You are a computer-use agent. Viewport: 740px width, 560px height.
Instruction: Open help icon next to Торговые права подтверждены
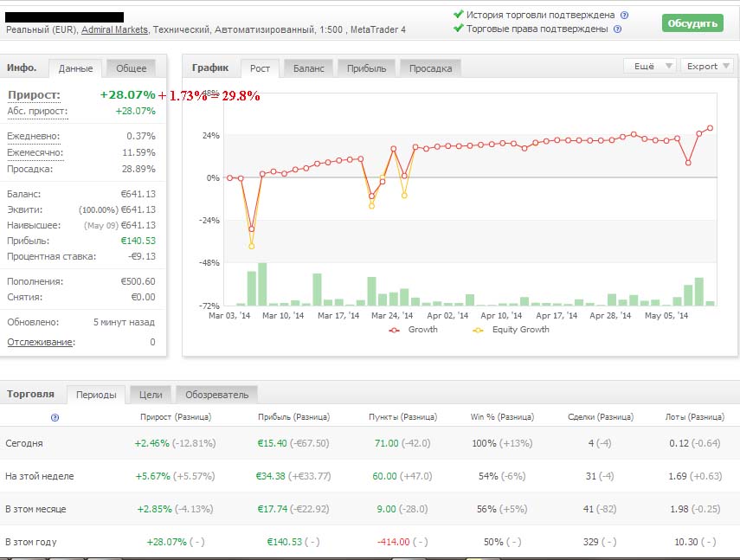point(617,29)
